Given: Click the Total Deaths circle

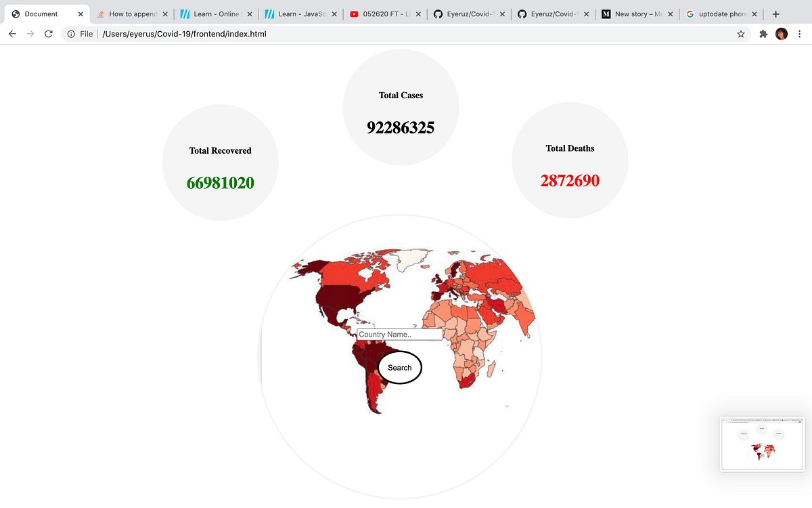Looking at the screenshot, I should point(570,161).
